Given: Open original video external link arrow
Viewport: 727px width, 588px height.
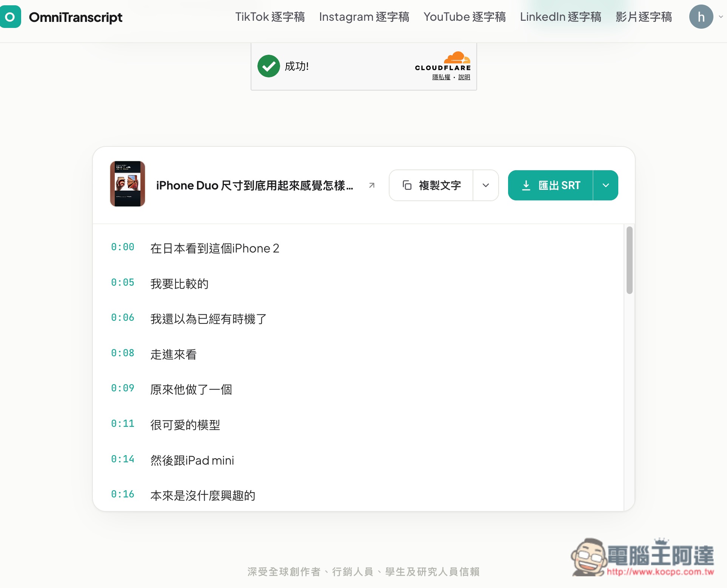Looking at the screenshot, I should point(372,185).
